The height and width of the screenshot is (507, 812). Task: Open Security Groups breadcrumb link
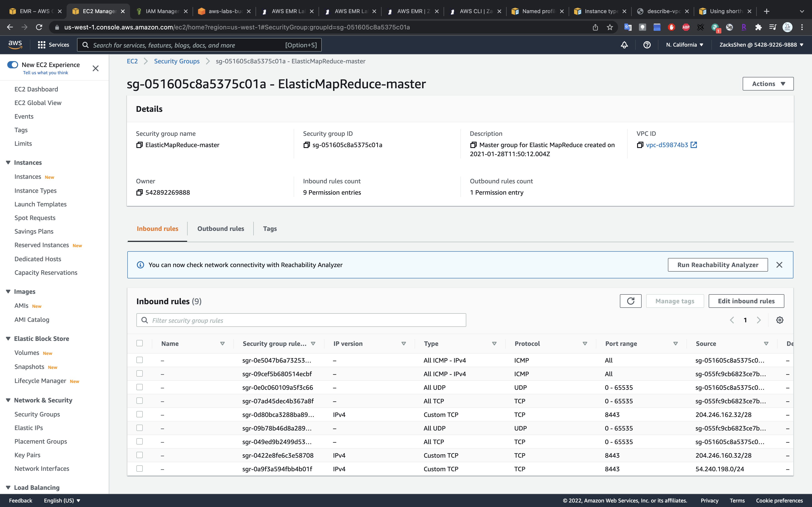(x=176, y=61)
